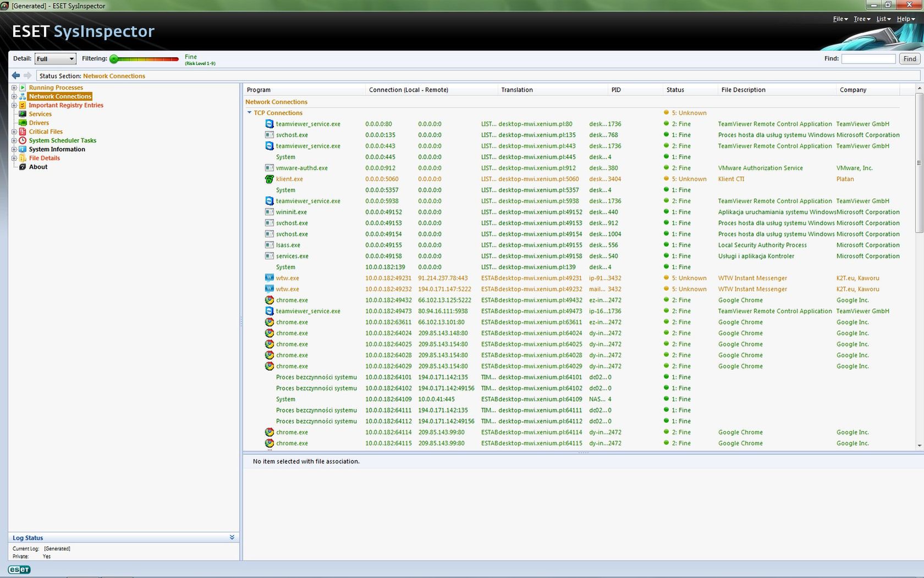The height and width of the screenshot is (578, 924).
Task: Click the Running Processes tree icon
Action: tap(23, 88)
